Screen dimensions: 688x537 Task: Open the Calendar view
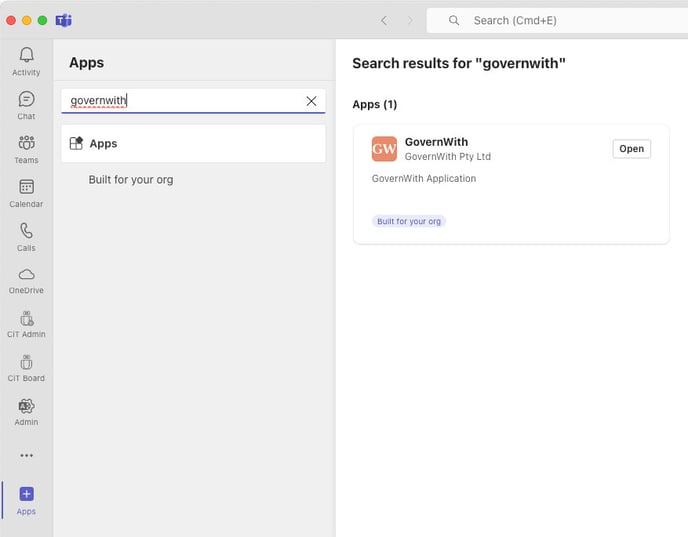click(26, 193)
